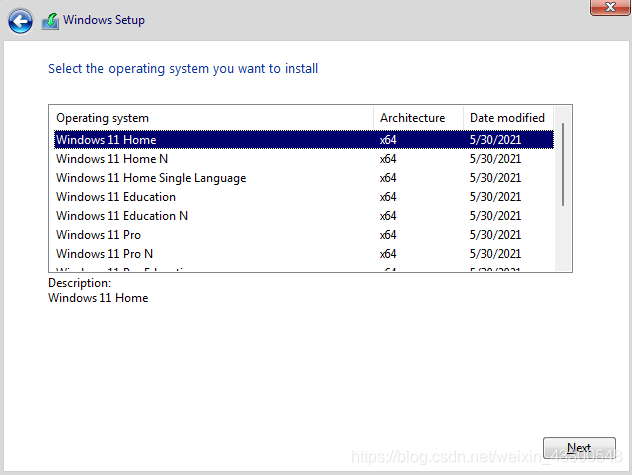Image resolution: width=632 pixels, height=475 pixels.
Task: Click x64 in the Windows 11 Home N row
Action: [388, 159]
